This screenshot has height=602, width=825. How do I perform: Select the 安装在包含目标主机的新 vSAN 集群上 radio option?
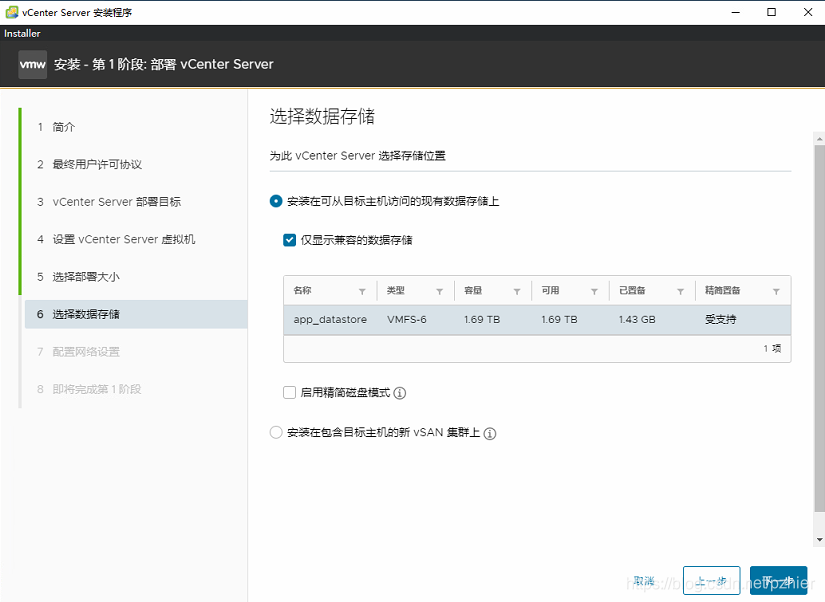point(276,433)
